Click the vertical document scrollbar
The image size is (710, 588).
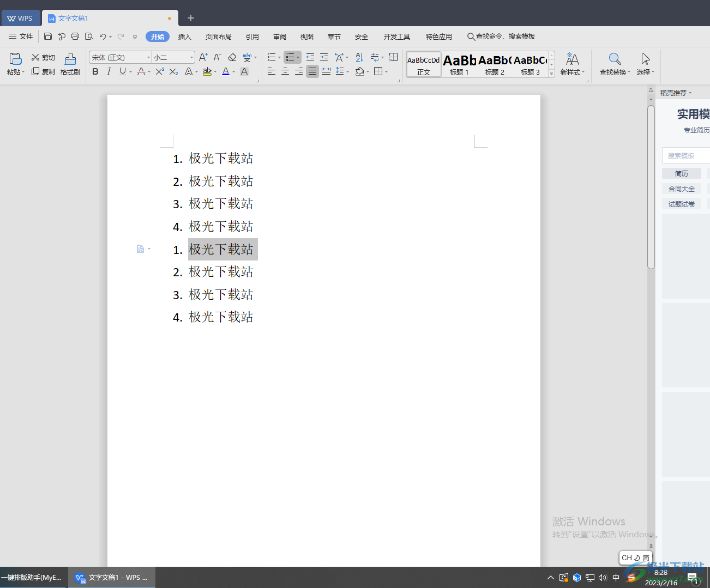pos(651,187)
